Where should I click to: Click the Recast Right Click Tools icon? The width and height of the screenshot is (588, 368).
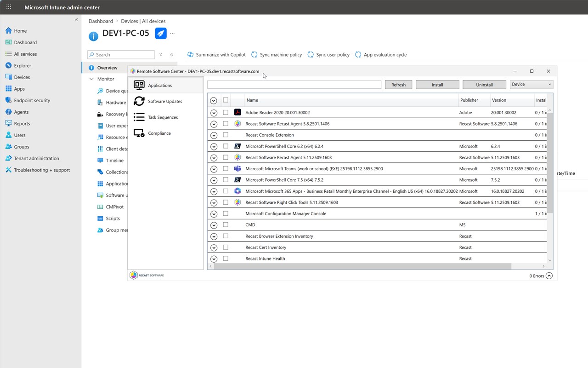(x=237, y=202)
